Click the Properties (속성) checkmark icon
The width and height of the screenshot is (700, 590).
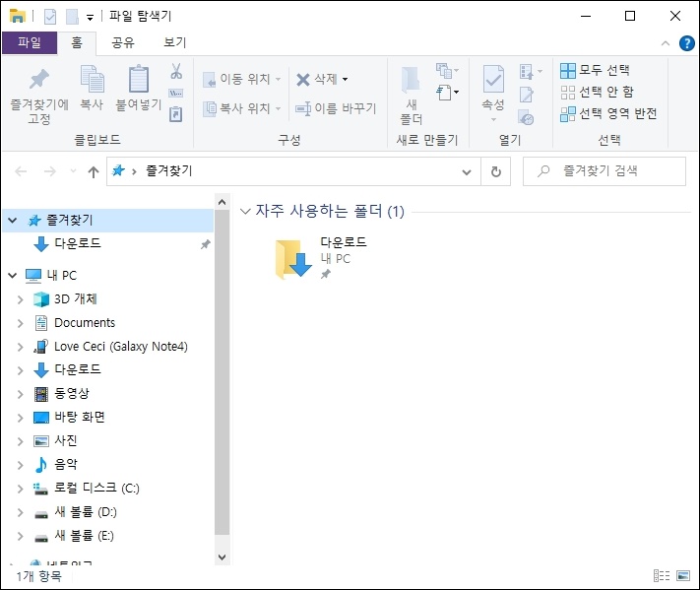[x=493, y=80]
